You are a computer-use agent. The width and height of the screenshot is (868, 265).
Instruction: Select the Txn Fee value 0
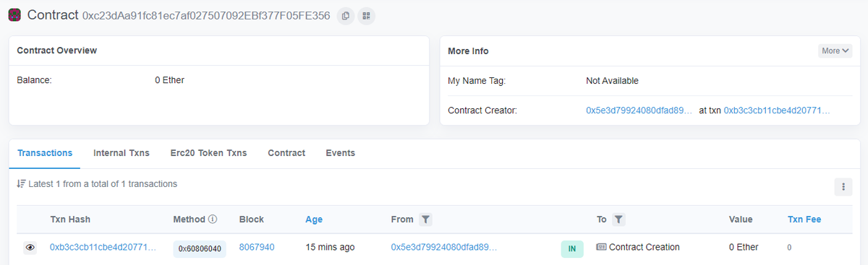click(790, 248)
